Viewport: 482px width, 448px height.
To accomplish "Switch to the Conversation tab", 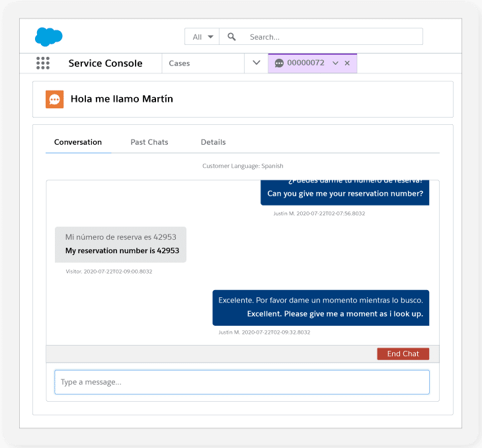I will click(x=78, y=142).
